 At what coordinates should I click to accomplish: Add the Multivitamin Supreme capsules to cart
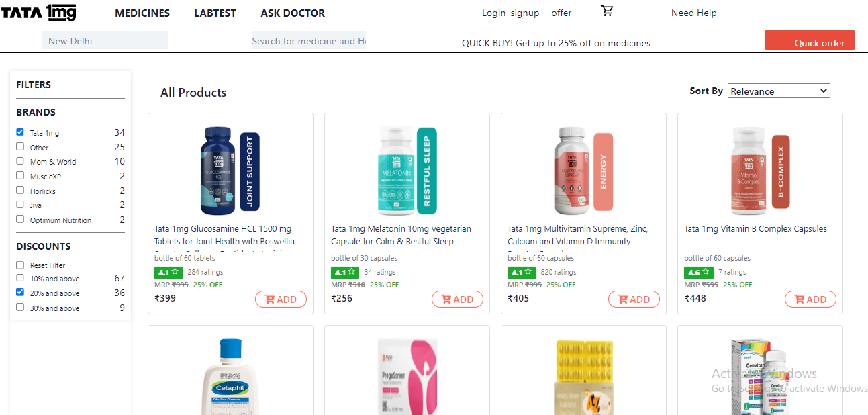(634, 299)
